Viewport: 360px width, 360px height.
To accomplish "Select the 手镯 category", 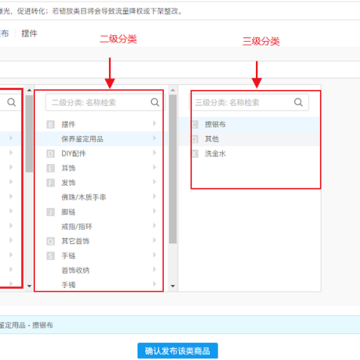I will (x=68, y=285).
